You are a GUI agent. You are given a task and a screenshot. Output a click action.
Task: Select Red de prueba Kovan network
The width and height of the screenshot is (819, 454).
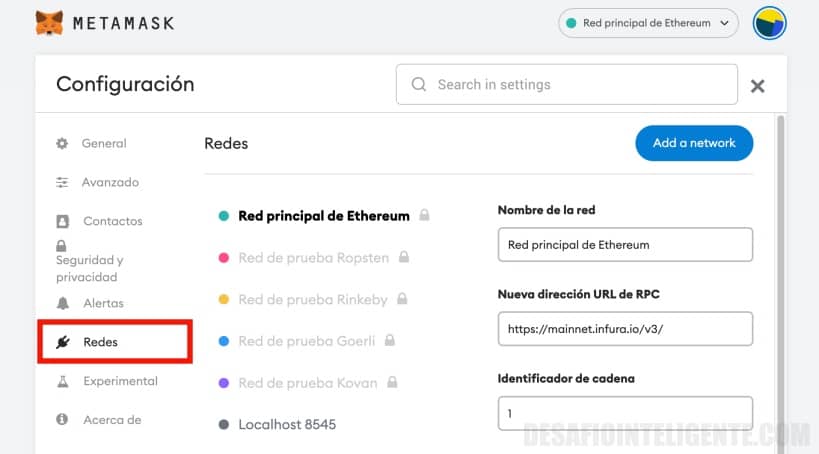[308, 383]
